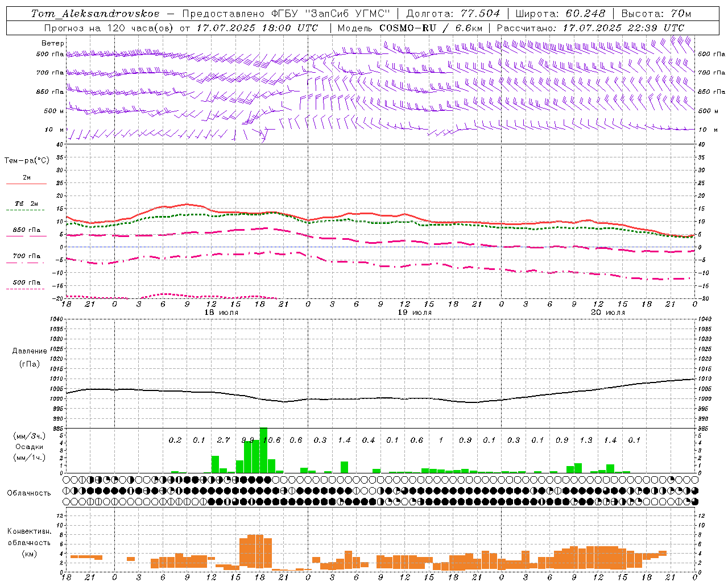
Task: Click the '19 июля' date label
Action: coord(414,313)
